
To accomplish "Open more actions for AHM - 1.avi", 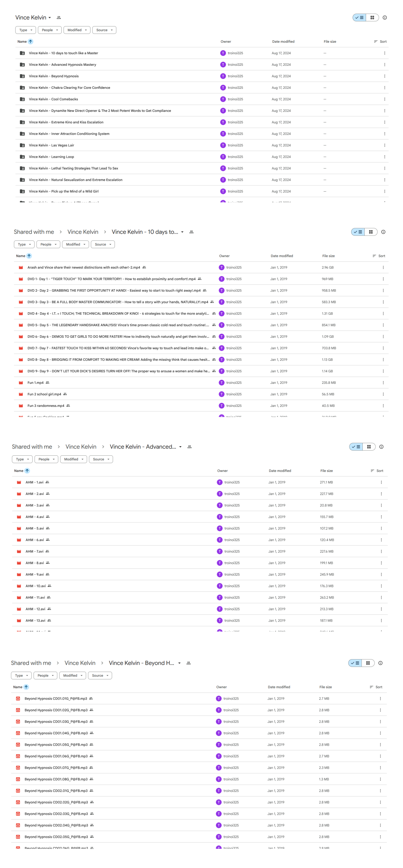I will click(x=381, y=482).
